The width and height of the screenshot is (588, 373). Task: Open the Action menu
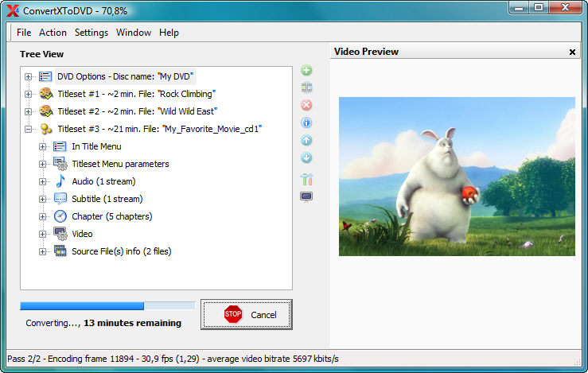point(53,33)
